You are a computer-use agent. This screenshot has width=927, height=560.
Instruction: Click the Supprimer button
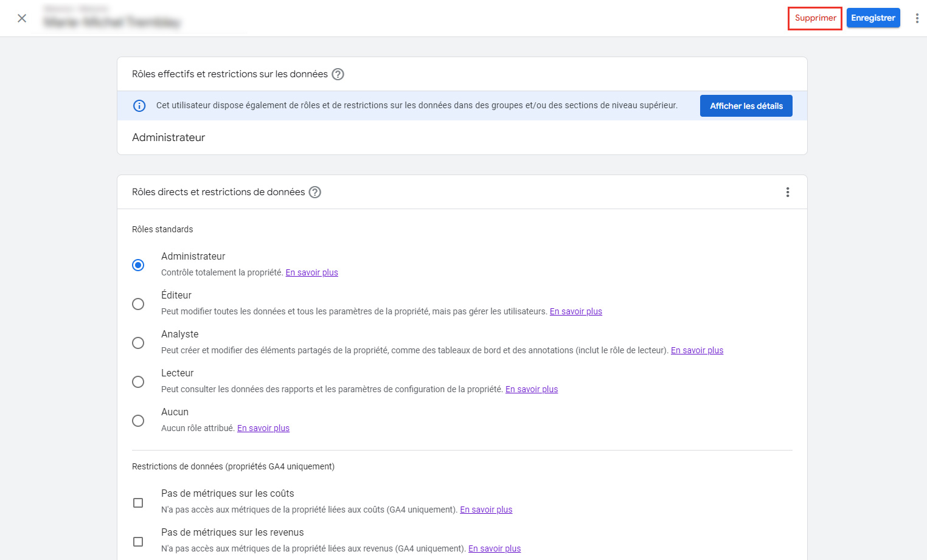pyautogui.click(x=815, y=18)
